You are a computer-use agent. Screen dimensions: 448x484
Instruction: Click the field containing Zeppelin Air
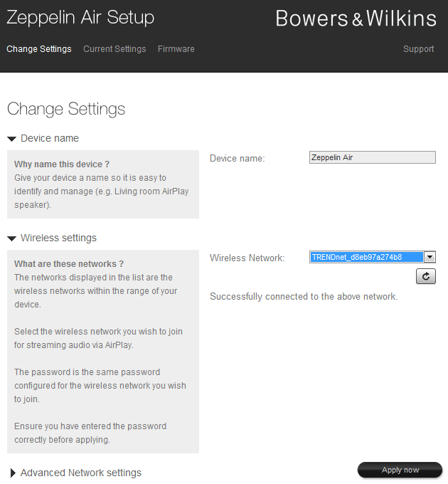click(x=373, y=158)
